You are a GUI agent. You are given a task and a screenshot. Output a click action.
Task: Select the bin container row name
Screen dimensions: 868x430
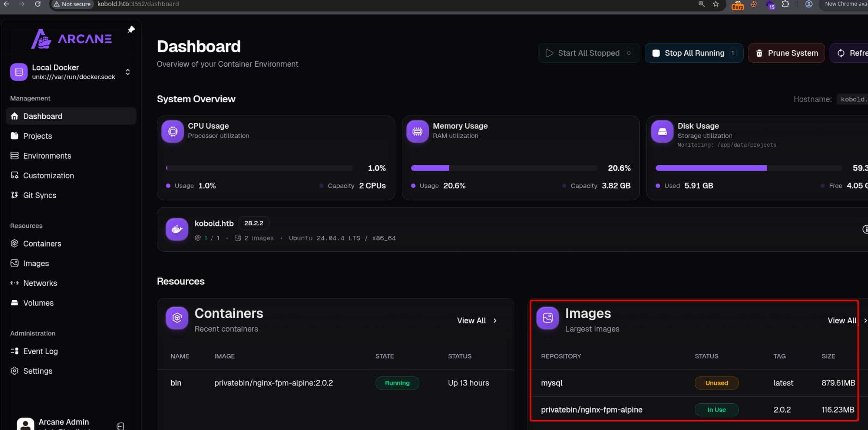click(x=176, y=383)
